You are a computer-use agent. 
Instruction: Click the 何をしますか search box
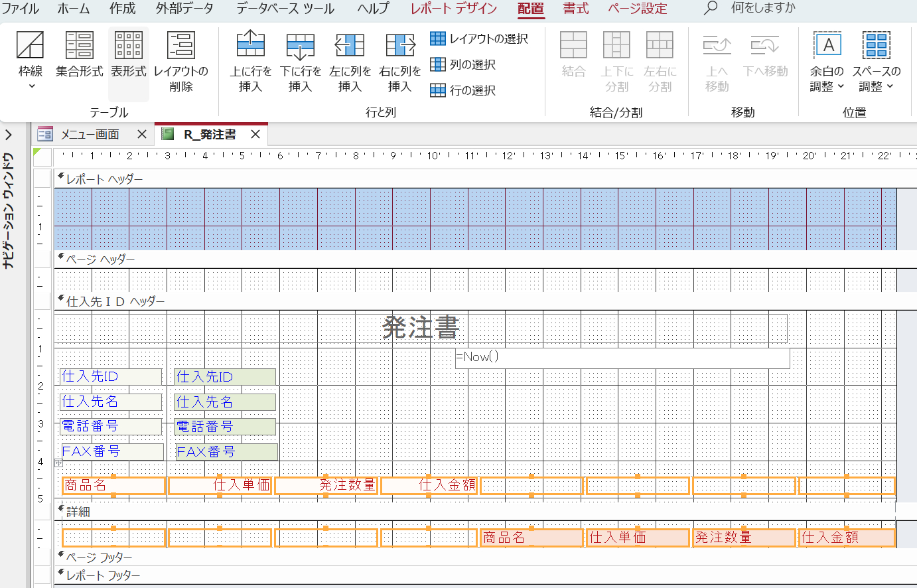(x=763, y=8)
